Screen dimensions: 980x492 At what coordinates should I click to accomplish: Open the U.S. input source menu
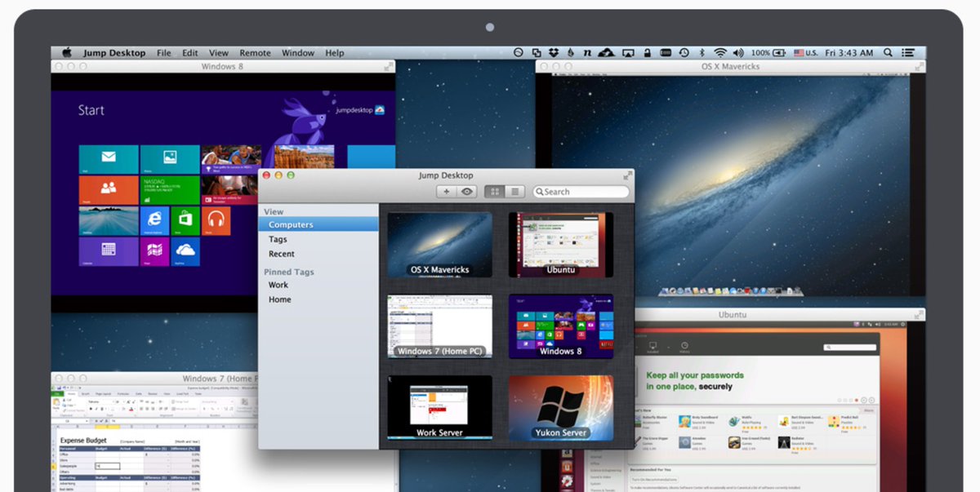805,53
